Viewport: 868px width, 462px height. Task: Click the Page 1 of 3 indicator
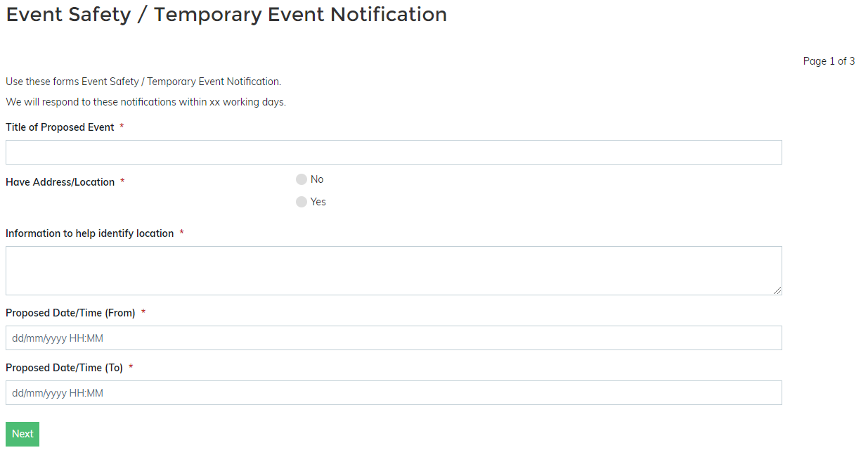[x=829, y=61]
